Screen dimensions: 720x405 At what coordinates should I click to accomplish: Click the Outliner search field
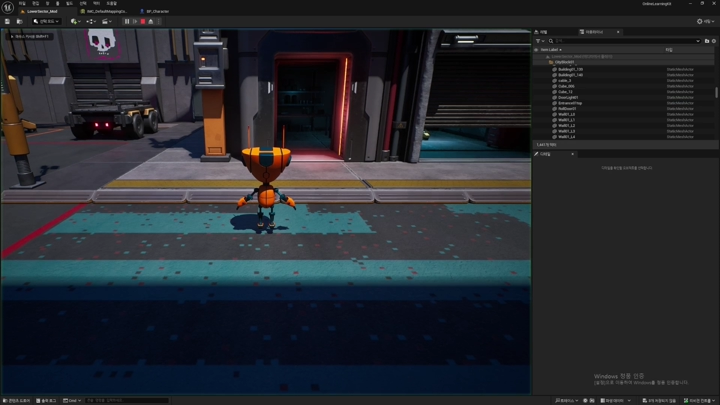[x=624, y=41]
